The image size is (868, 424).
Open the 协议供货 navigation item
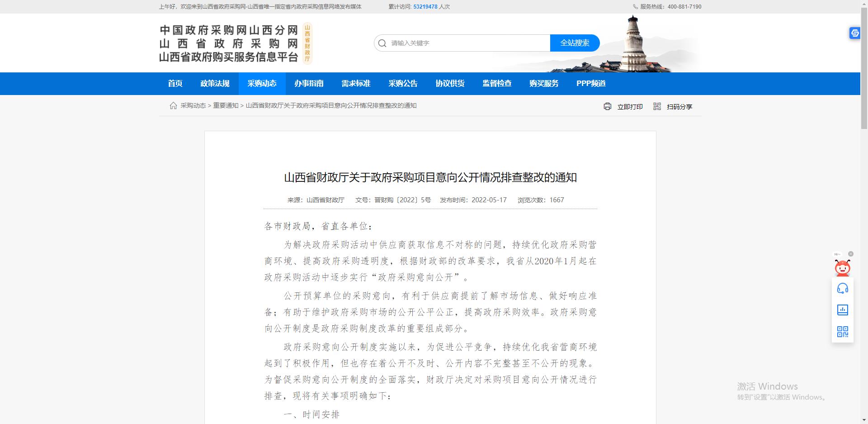click(x=450, y=84)
